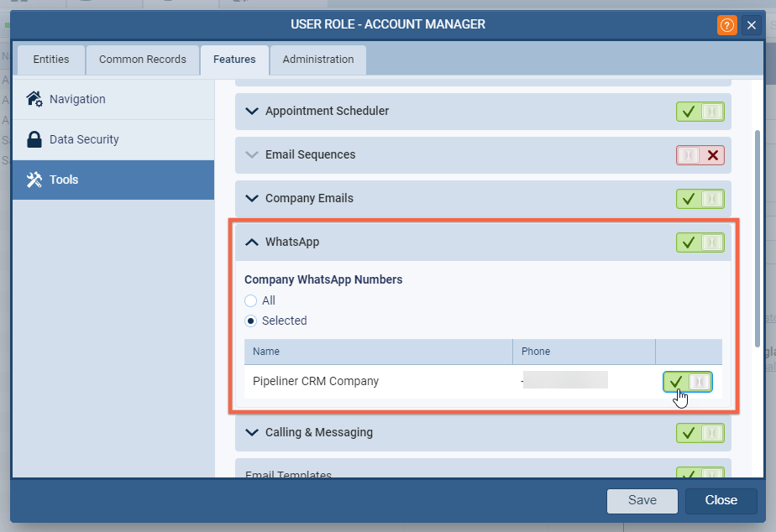Screen dimensions: 776x532
Task: Click the Navigation house icon in sidebar
Action: pos(34,99)
